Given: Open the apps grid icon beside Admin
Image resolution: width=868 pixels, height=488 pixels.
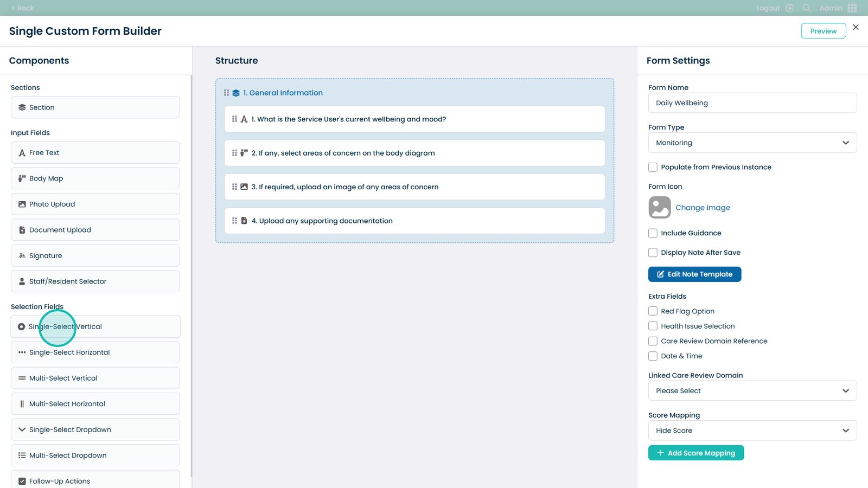Looking at the screenshot, I should point(852,8).
